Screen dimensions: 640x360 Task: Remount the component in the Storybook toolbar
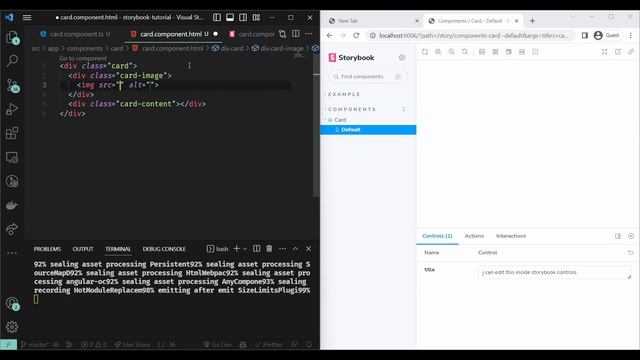[425, 52]
